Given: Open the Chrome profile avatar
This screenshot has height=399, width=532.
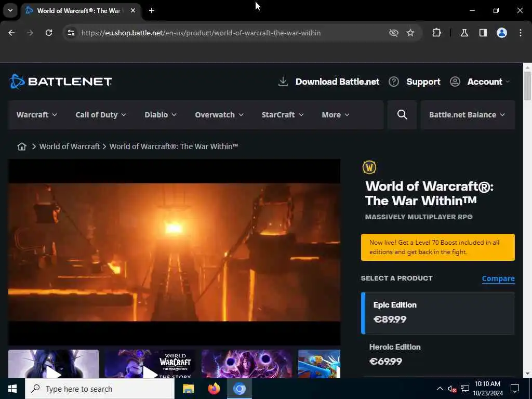Looking at the screenshot, I should pos(502,33).
